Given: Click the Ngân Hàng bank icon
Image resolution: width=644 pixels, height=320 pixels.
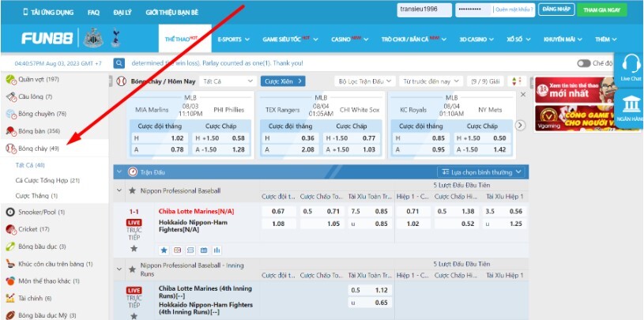Looking at the screenshot, I should 630,109.
